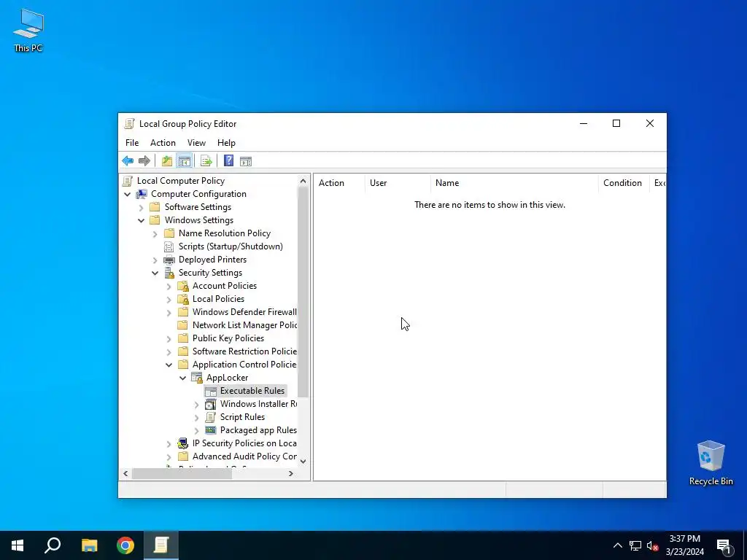Open This PC desktop icon

click(x=28, y=30)
